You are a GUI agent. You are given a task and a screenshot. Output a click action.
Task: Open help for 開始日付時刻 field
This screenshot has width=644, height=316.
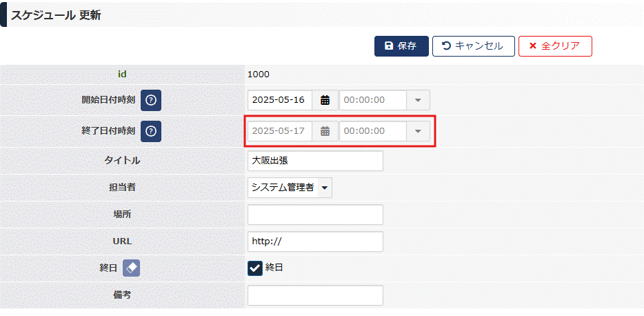(x=151, y=100)
